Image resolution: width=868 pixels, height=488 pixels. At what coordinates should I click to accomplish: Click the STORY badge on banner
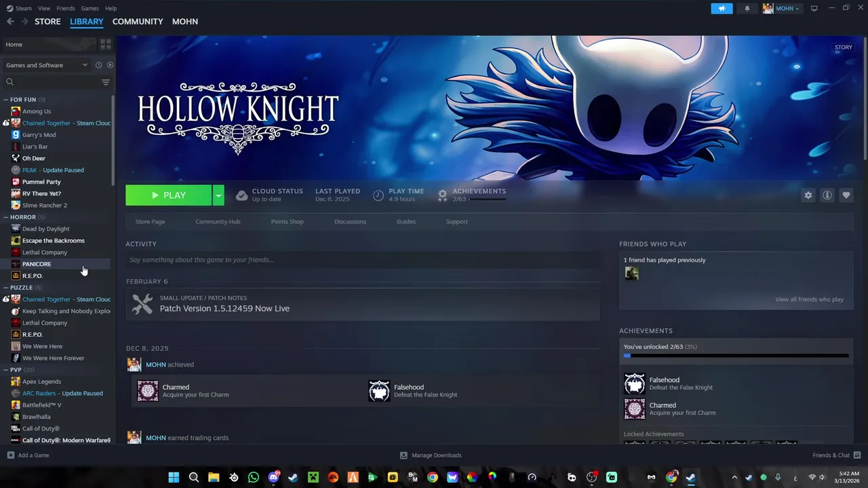(844, 47)
